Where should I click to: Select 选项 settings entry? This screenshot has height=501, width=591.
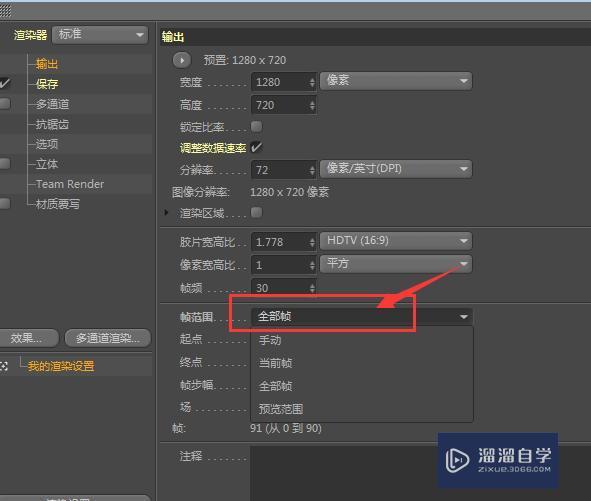47,144
